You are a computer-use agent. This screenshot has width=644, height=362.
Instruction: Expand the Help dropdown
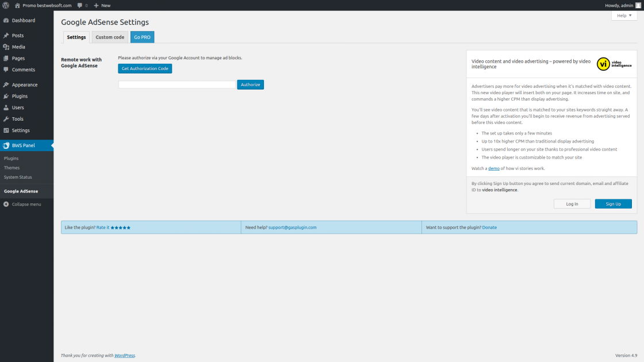click(x=624, y=16)
